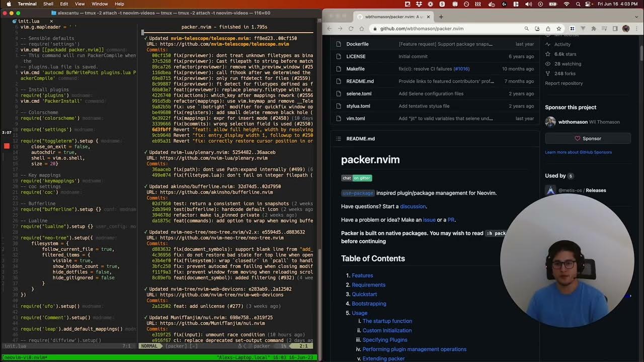Click the Sponsor button
The image size is (644, 362).
pyautogui.click(x=588, y=138)
